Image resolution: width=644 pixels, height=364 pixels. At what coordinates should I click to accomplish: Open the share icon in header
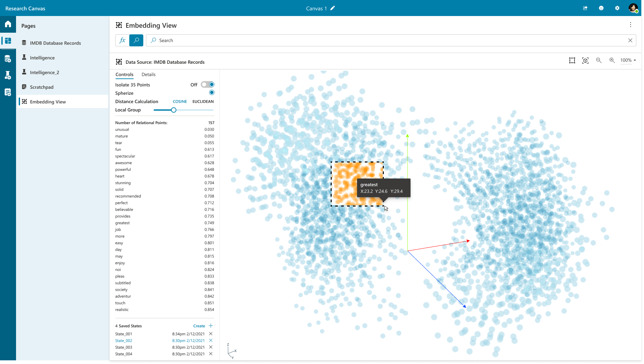(x=585, y=8)
